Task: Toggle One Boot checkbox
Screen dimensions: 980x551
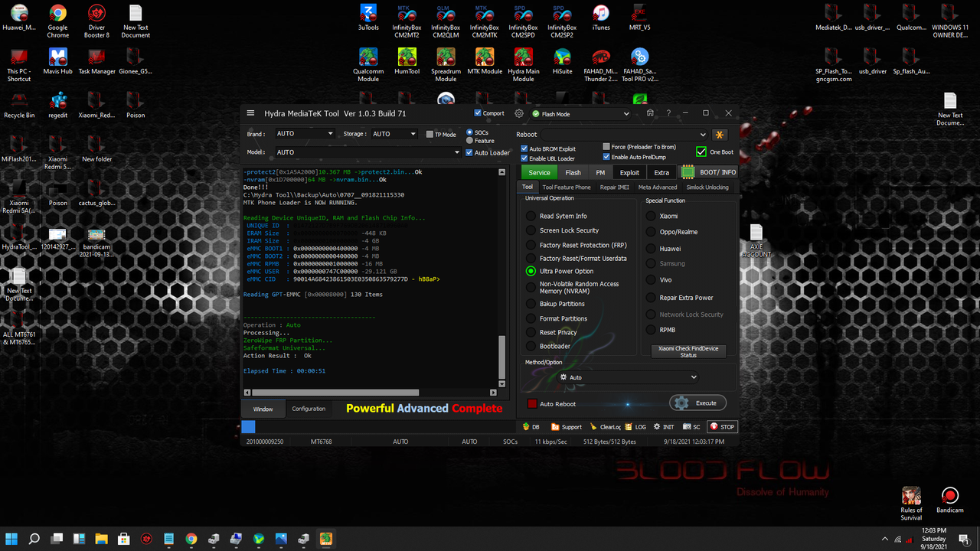Action: tap(701, 152)
